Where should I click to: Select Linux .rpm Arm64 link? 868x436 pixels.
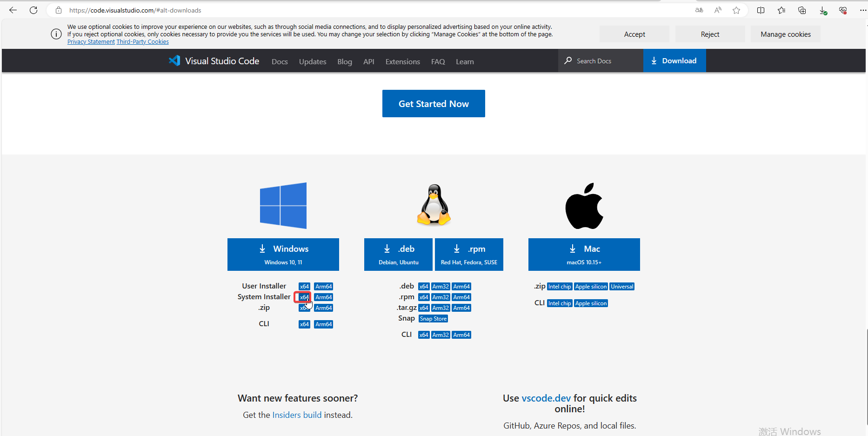point(461,297)
